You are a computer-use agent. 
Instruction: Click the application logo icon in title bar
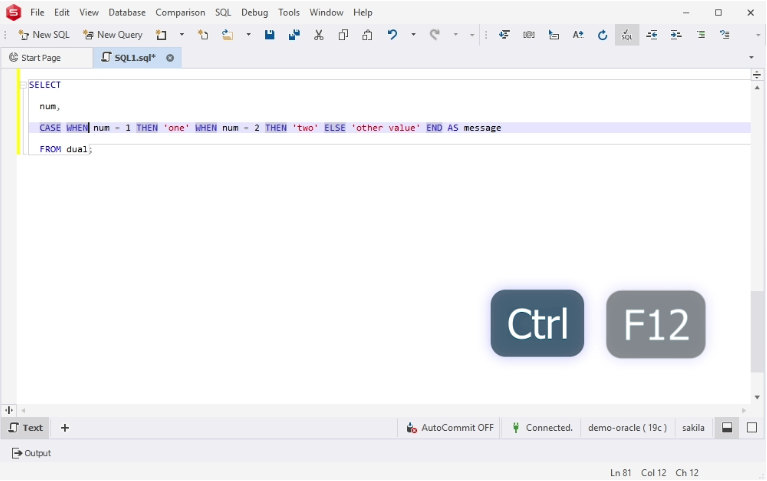13,13
